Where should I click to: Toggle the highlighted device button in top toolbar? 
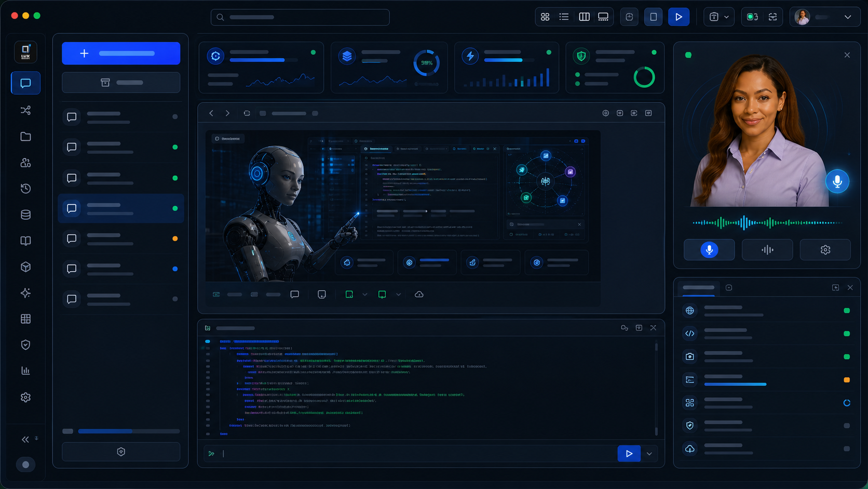pyautogui.click(x=654, y=17)
